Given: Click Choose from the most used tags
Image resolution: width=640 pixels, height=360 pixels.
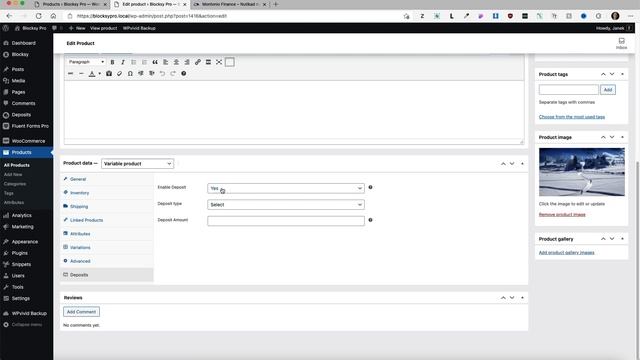Looking at the screenshot, I should click(x=572, y=117).
